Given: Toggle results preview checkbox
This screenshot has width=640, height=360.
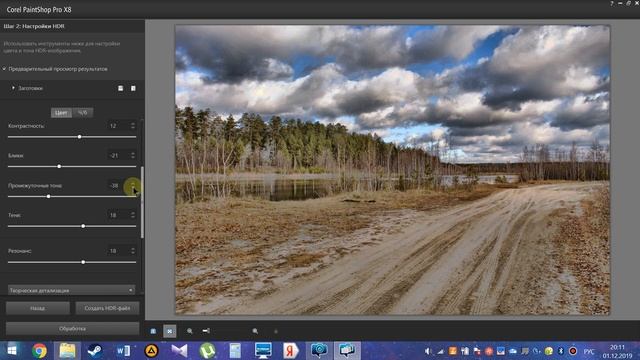Looking at the screenshot, I should pyautogui.click(x=4, y=69).
